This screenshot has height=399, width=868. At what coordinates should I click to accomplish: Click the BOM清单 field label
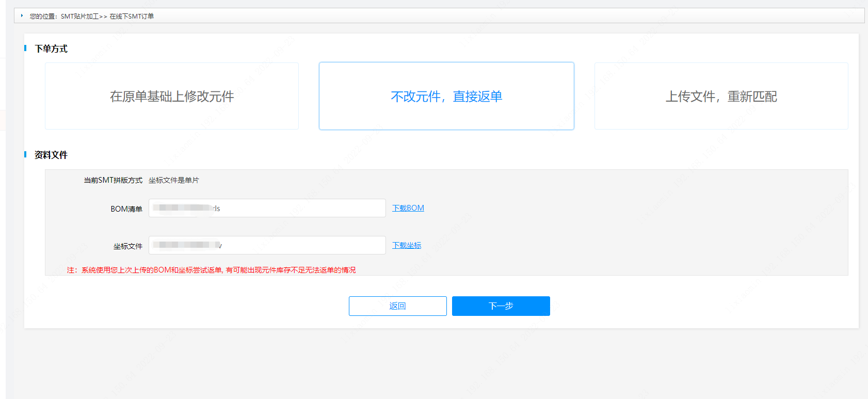[x=126, y=209]
